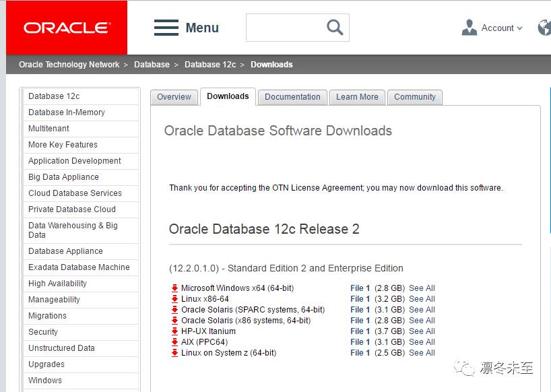Click the Oracle logo
The height and width of the screenshot is (392, 551).
pos(67,28)
